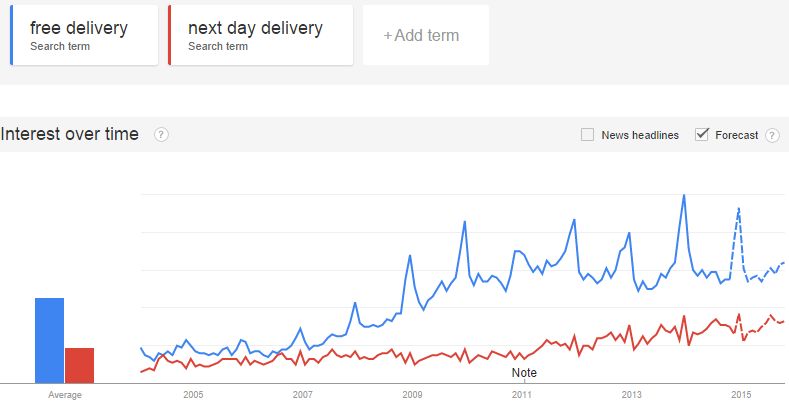This screenshot has height=401, width=789.
Task: Click the Interest over time heading
Action: click(x=69, y=134)
